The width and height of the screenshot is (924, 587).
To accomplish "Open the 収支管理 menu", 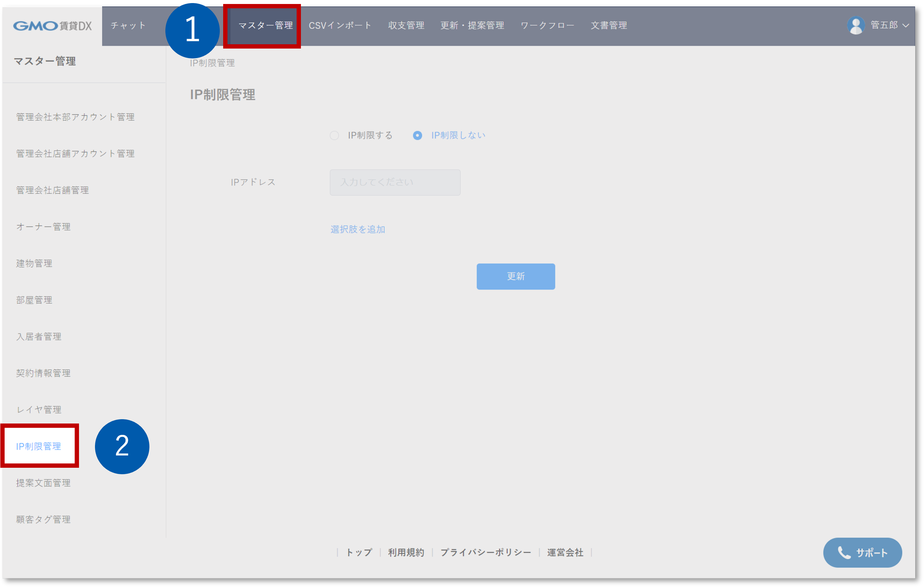I will [x=406, y=26].
